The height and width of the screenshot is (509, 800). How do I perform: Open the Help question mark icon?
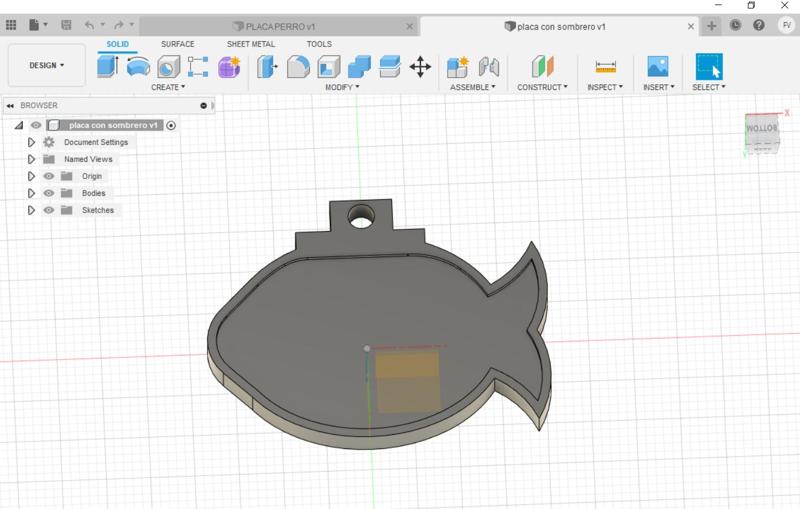click(759, 25)
